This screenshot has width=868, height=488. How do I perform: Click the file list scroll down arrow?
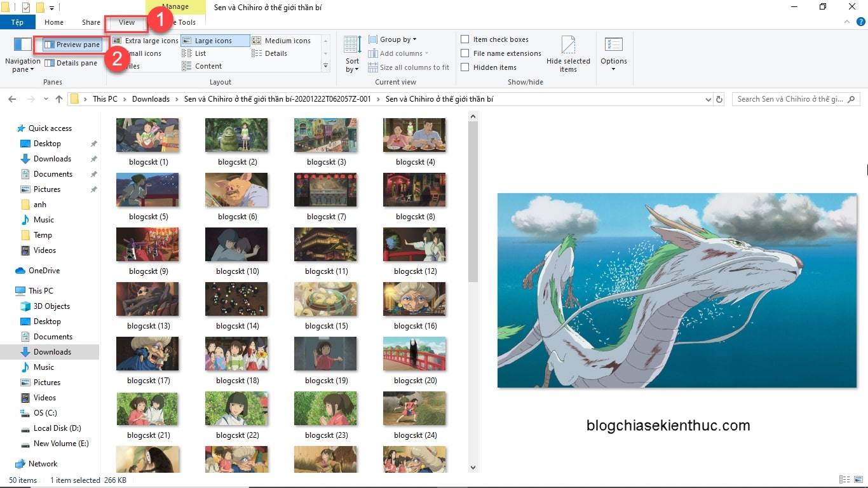(473, 467)
